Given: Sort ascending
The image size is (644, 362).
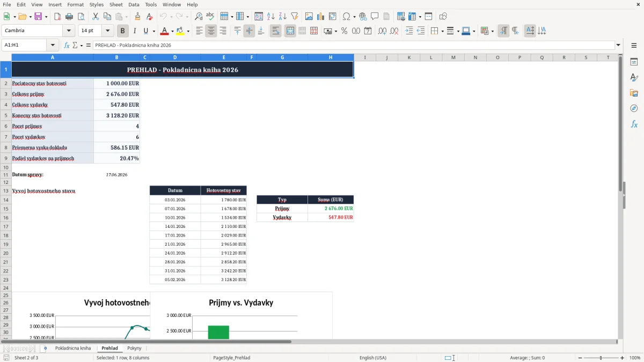Looking at the screenshot, I should coord(271,17).
